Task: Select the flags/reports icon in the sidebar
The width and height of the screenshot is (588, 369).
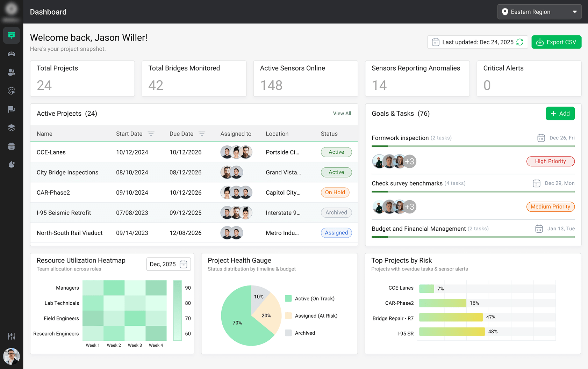Action: [x=11, y=109]
